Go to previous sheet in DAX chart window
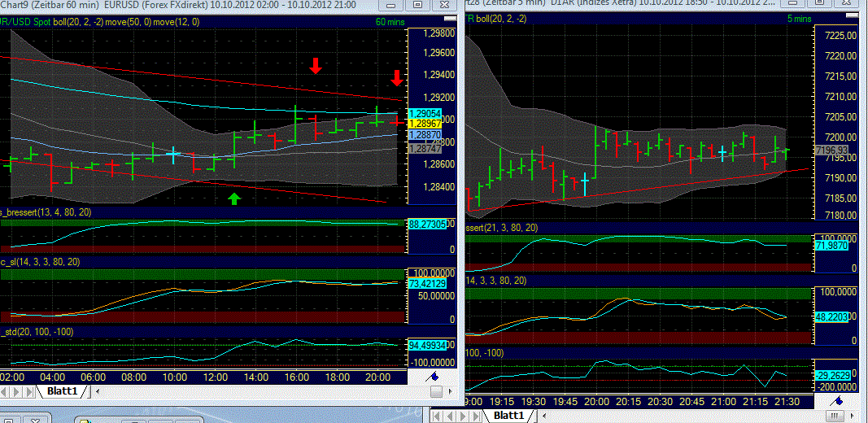Viewport: 868px width, 423px height. pyautogui.click(x=450, y=416)
